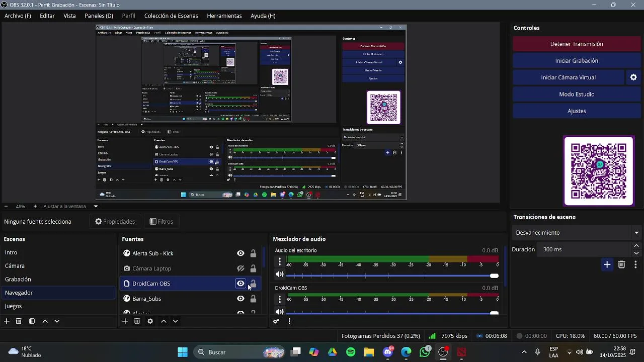644x362 pixels.
Task: Toggle visibility of DroidCam OBS source
Action: 240,284
